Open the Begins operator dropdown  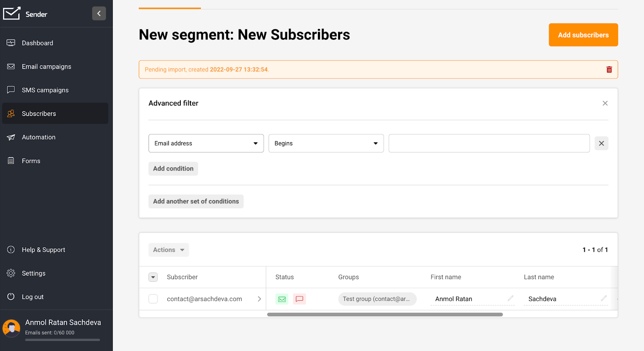click(326, 144)
